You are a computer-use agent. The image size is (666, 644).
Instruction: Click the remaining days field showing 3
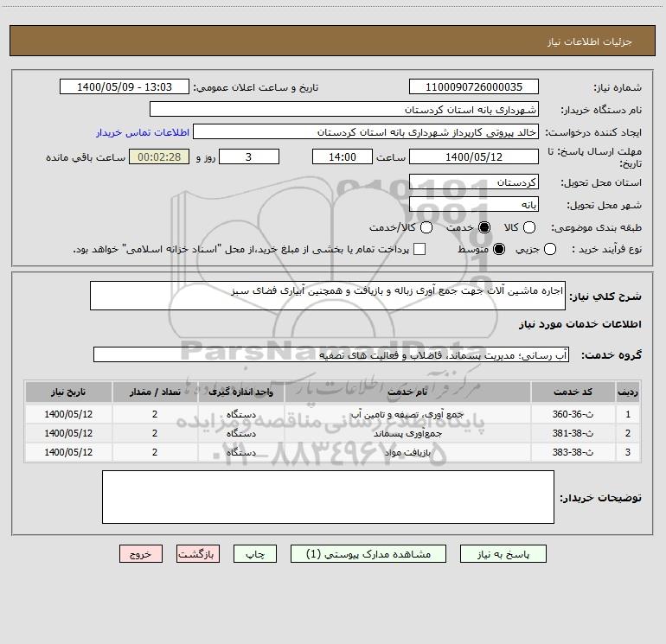pyautogui.click(x=249, y=156)
